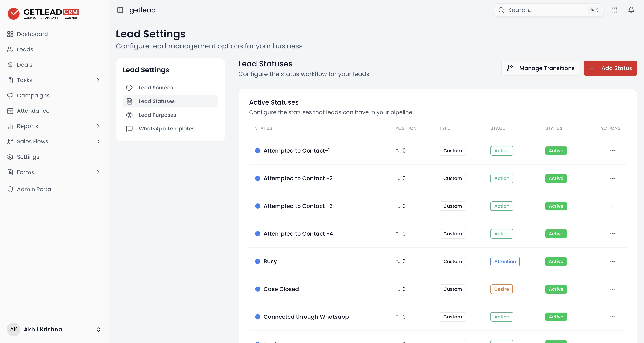Select the Lead Purposes settings tab
Screen dimensions: 644x343
point(170,115)
